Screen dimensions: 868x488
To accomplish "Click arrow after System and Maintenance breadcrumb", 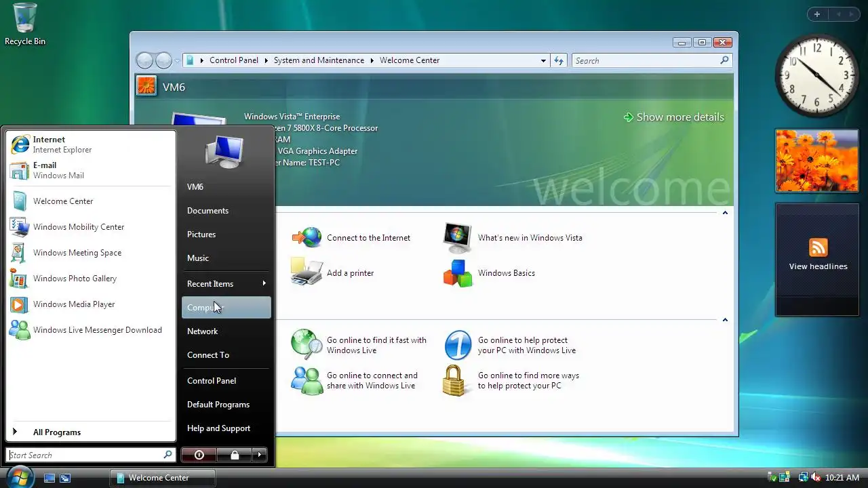I will 372,60.
